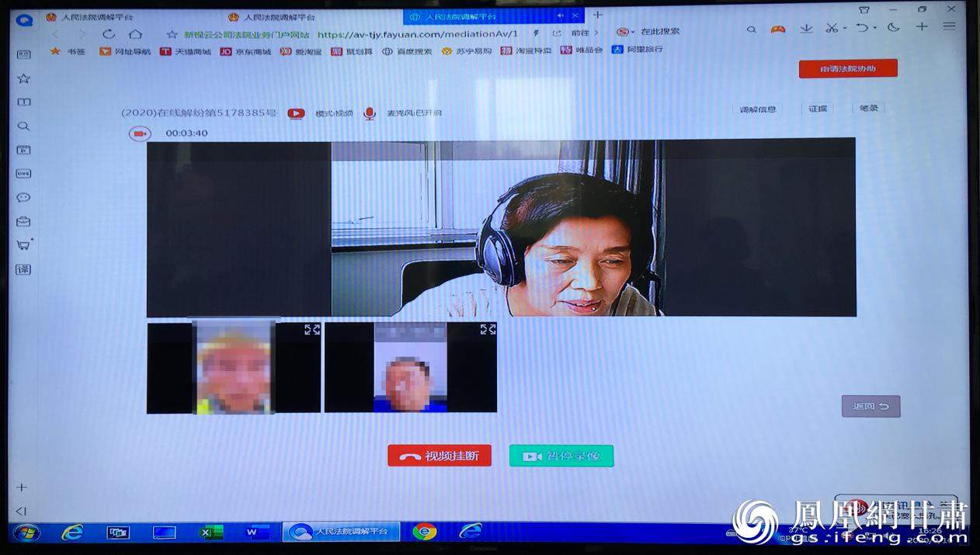
Task: Click the 视频挂断 hang-up button
Action: [440, 456]
